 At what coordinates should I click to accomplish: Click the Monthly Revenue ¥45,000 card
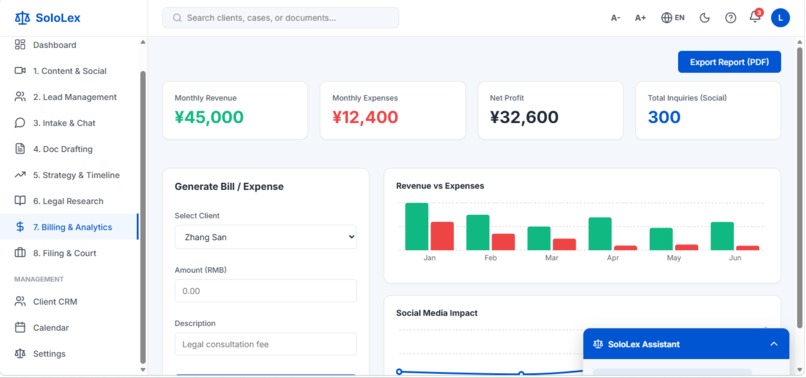click(235, 110)
